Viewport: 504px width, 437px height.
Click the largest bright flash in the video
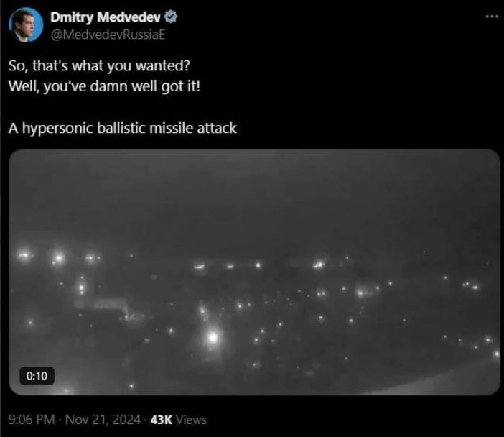(213, 338)
